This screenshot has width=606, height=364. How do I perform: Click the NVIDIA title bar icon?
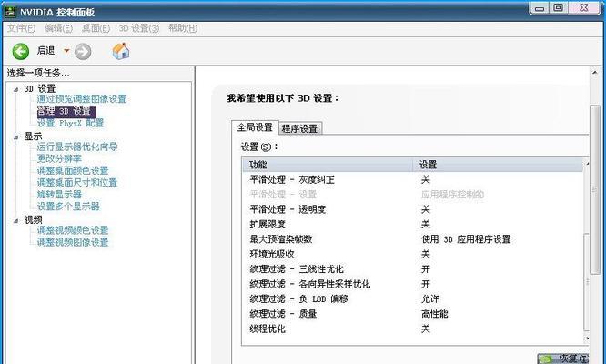click(10, 12)
